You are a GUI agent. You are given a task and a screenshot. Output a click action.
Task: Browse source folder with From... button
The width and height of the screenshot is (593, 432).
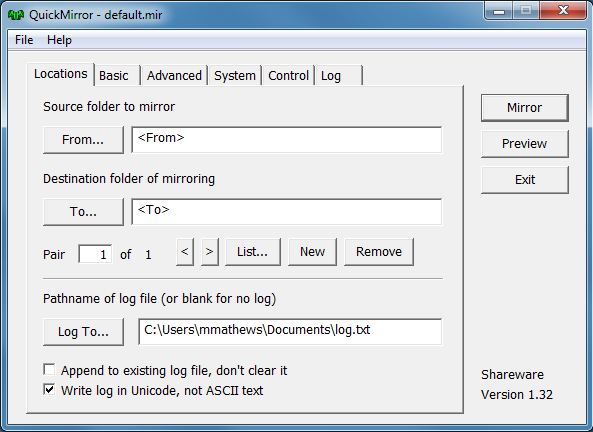pos(83,140)
